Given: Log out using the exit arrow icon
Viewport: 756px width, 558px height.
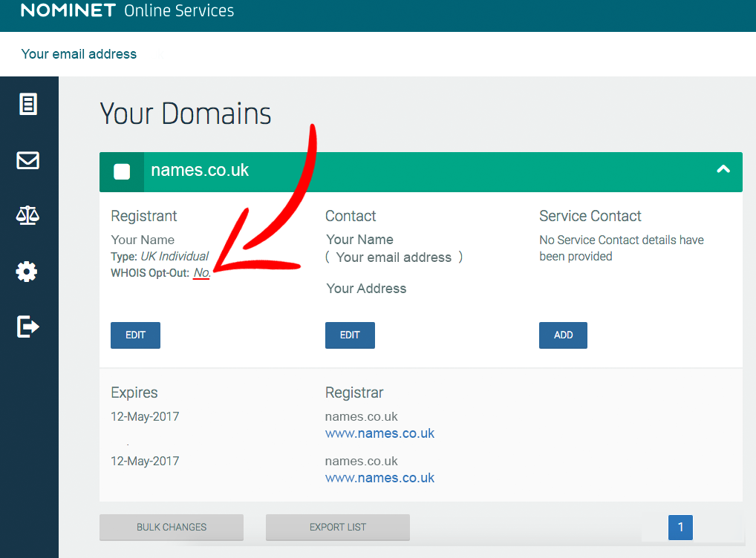Looking at the screenshot, I should point(27,326).
